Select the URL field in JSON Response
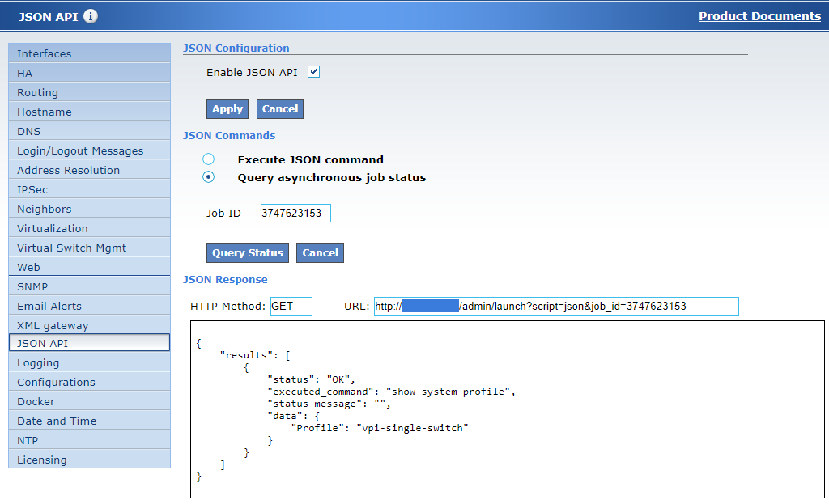This screenshot has width=829, height=504. [x=555, y=306]
